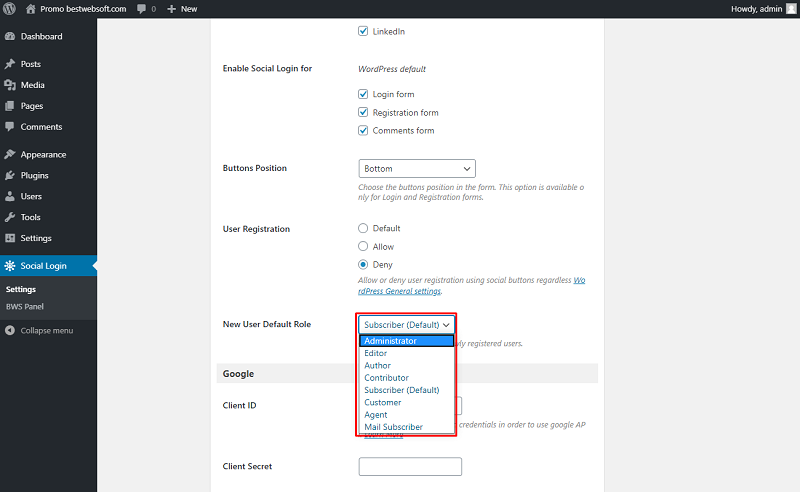This screenshot has height=492, width=800.
Task: Choose Author from the role list
Action: (x=406, y=365)
